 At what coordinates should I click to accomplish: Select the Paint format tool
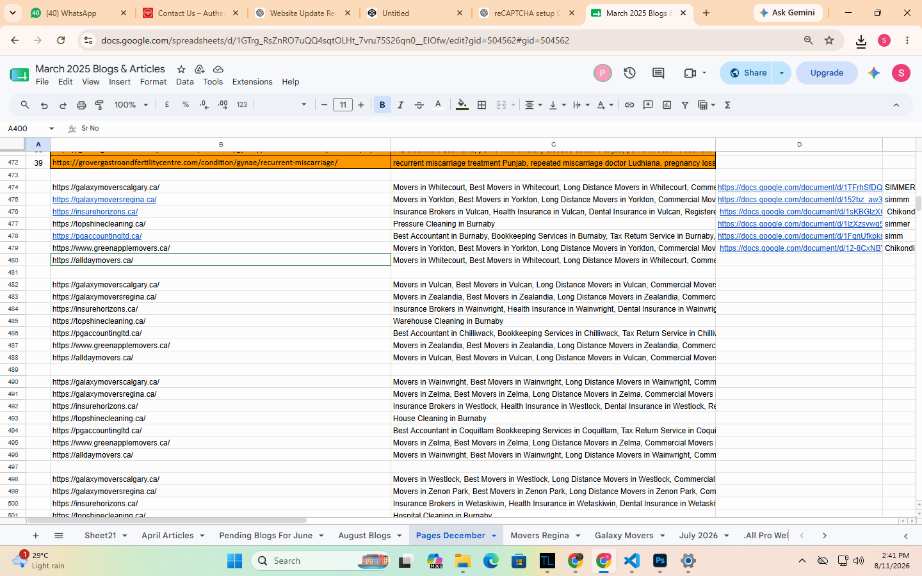[x=99, y=105]
